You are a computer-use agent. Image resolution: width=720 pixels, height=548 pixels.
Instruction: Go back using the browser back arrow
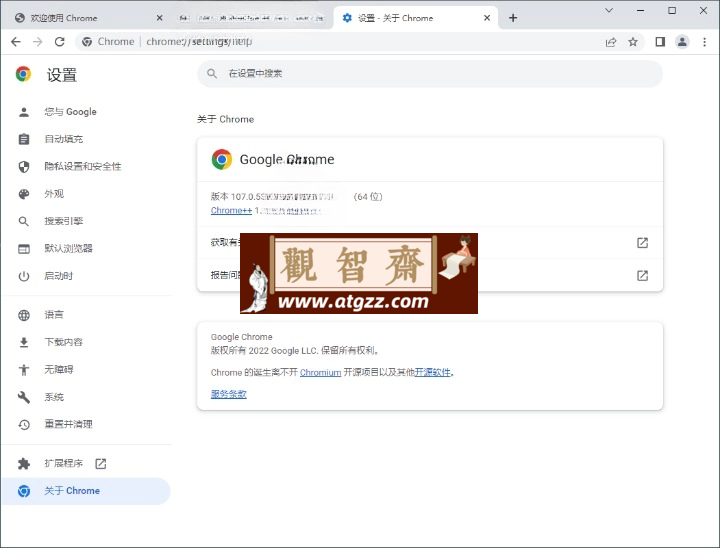(x=16, y=42)
